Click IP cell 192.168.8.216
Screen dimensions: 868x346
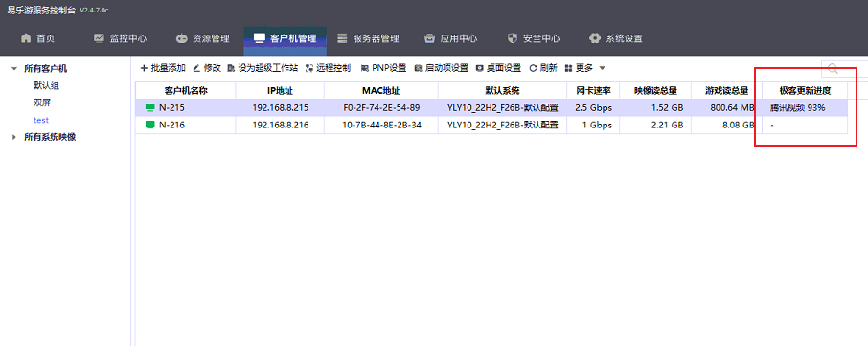280,126
